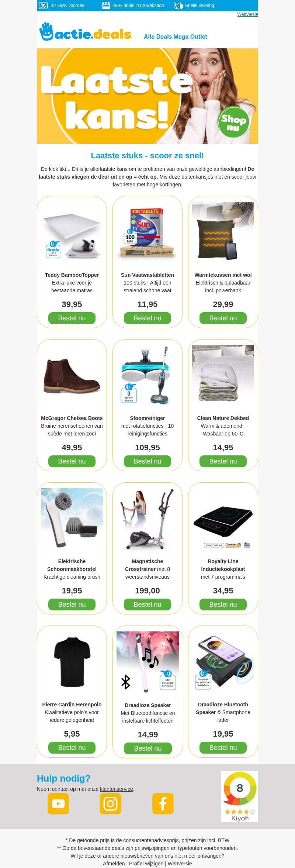Order the Stoomreiniger via Bestel nu
The height and width of the screenshot is (868, 295).
(x=147, y=461)
